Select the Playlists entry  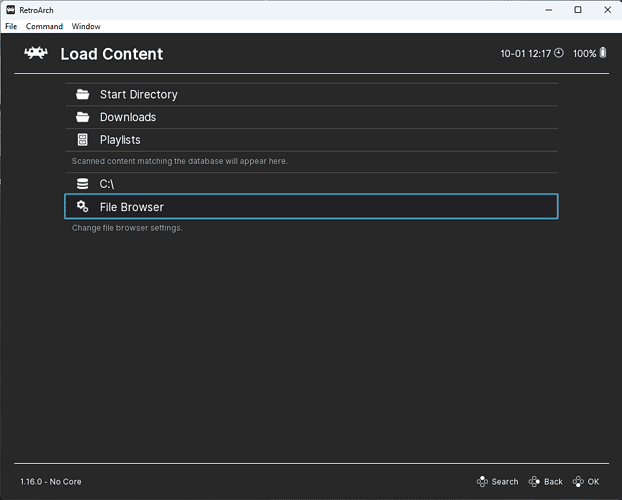(120, 140)
